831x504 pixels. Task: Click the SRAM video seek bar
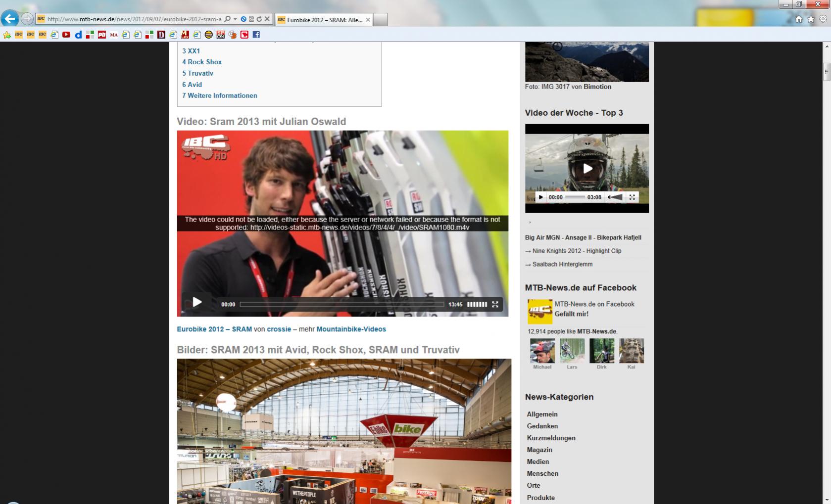click(342, 304)
